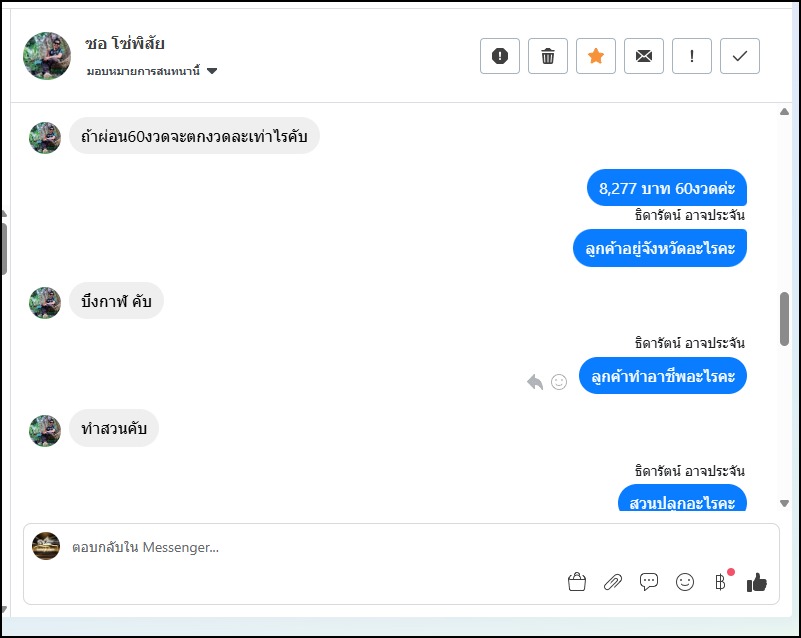Mark conversation done with the checkmark
Image resolution: width=801 pixels, height=638 pixels.
click(x=740, y=56)
